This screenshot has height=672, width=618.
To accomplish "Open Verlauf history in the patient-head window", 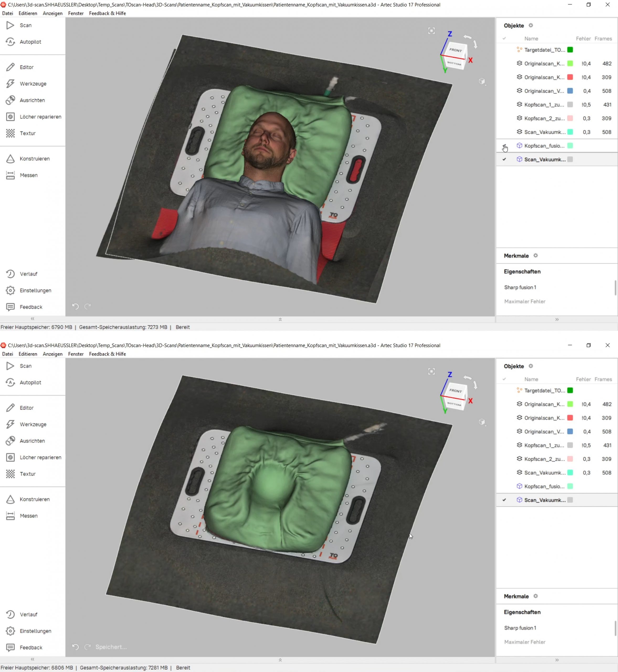I will point(22,274).
